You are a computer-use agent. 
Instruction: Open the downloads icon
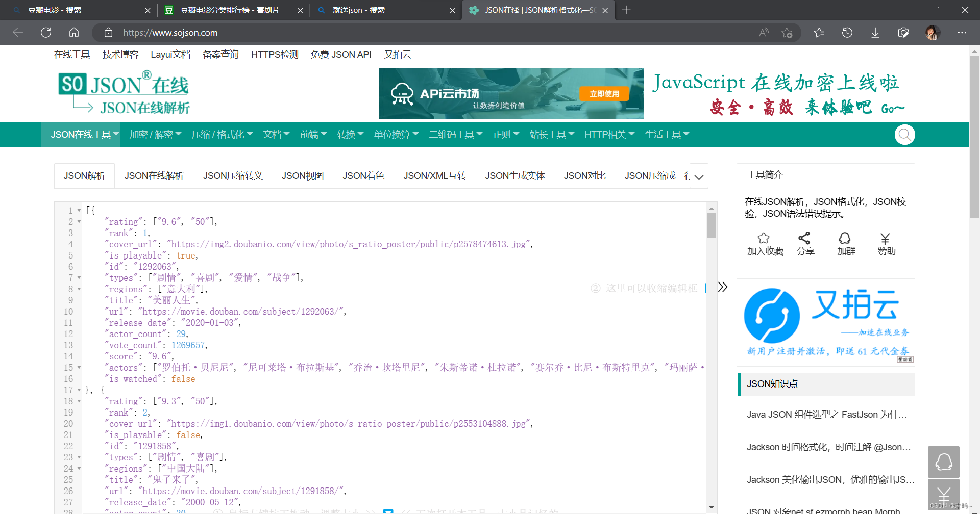875,33
